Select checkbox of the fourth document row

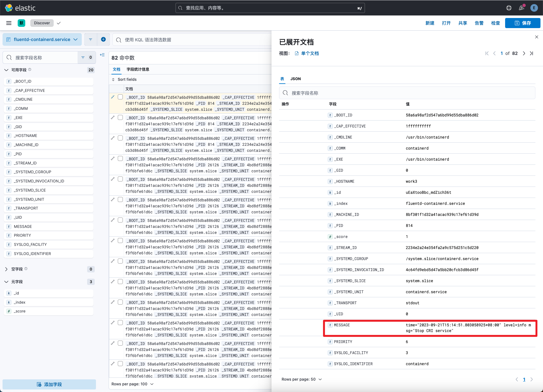120,159
